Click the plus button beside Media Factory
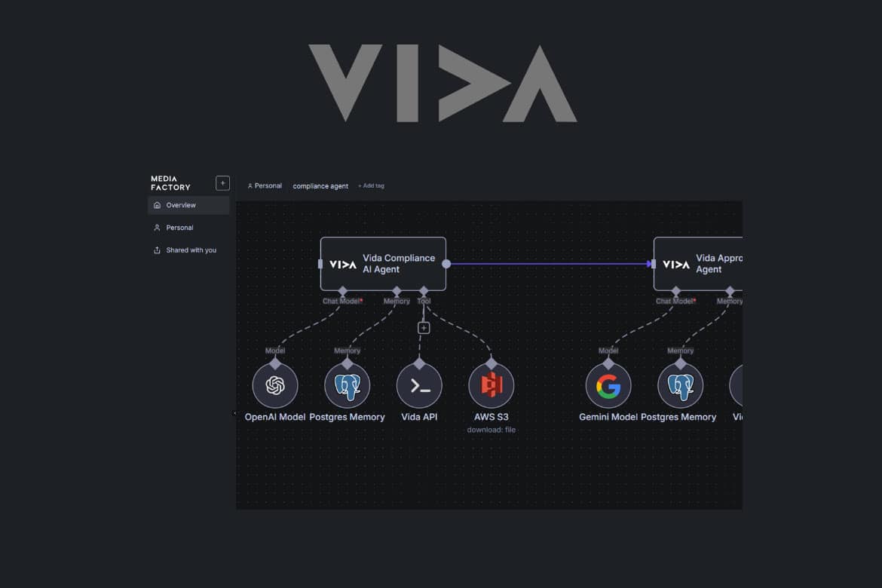The height and width of the screenshot is (588, 882). pyautogui.click(x=222, y=183)
